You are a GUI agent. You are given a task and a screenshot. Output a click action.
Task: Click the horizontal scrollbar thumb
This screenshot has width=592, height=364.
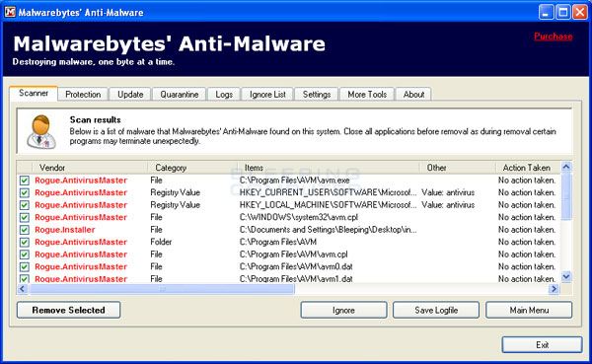click(x=162, y=289)
